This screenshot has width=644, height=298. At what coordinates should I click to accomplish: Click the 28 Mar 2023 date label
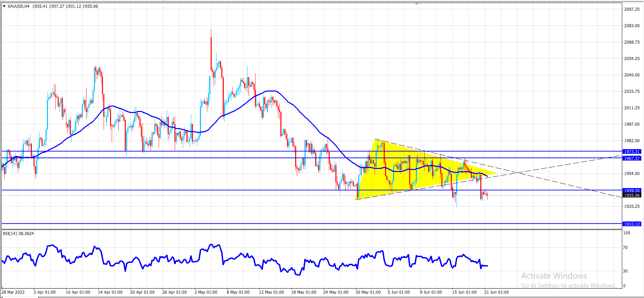(x=13, y=292)
